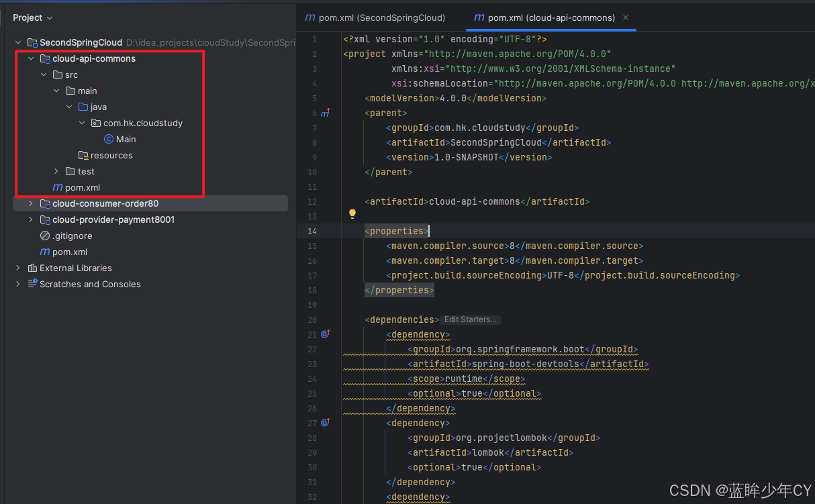Click Maven icon of root pom.xml

point(45,252)
